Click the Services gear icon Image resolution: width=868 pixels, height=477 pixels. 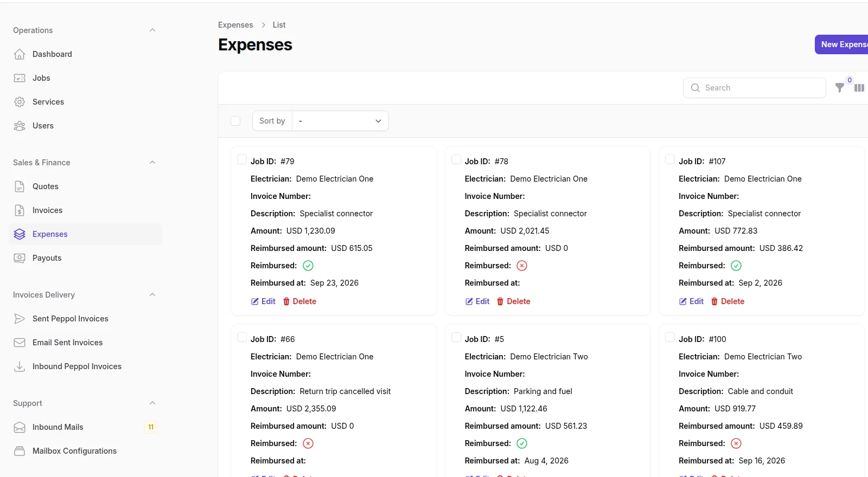(20, 102)
